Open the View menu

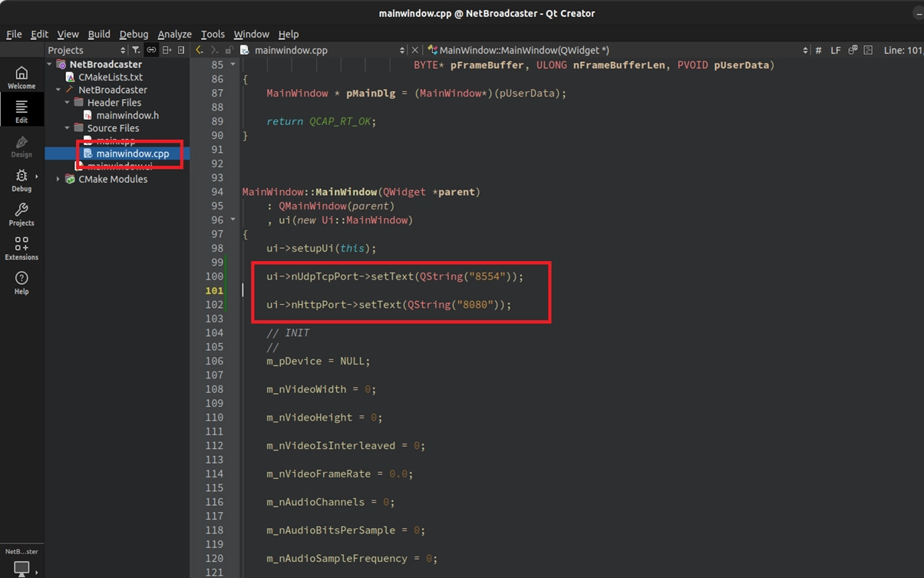(68, 34)
